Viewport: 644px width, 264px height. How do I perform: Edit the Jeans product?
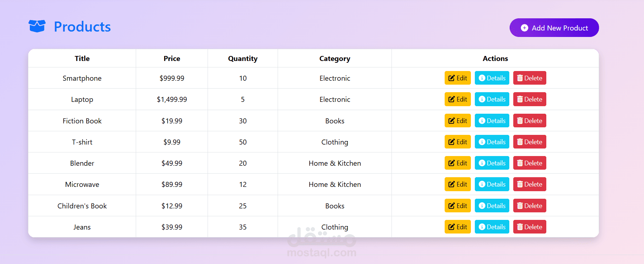coord(458,227)
